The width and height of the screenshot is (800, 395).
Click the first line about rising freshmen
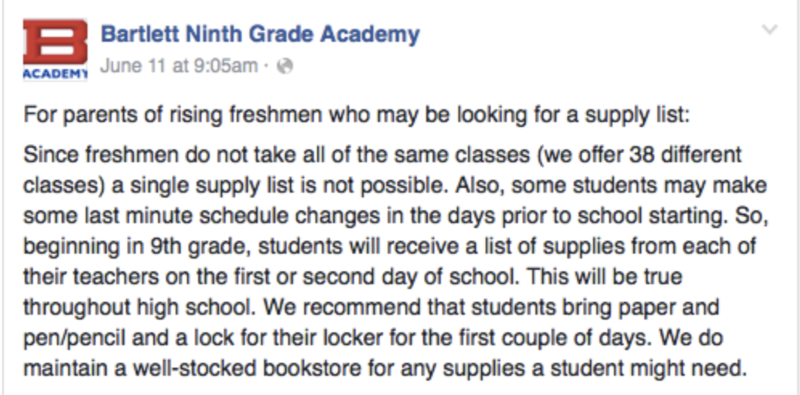pos(357,116)
